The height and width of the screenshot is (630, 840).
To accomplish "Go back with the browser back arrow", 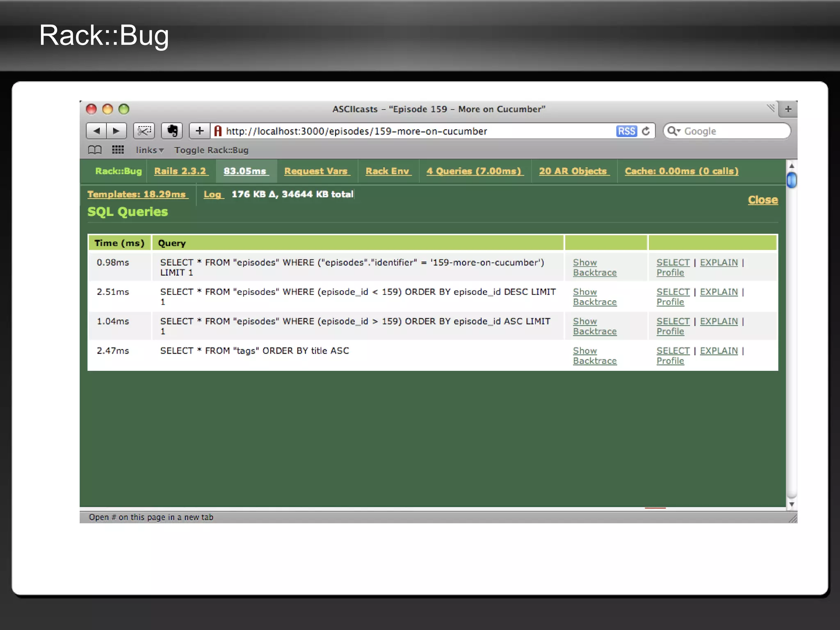I will click(96, 131).
